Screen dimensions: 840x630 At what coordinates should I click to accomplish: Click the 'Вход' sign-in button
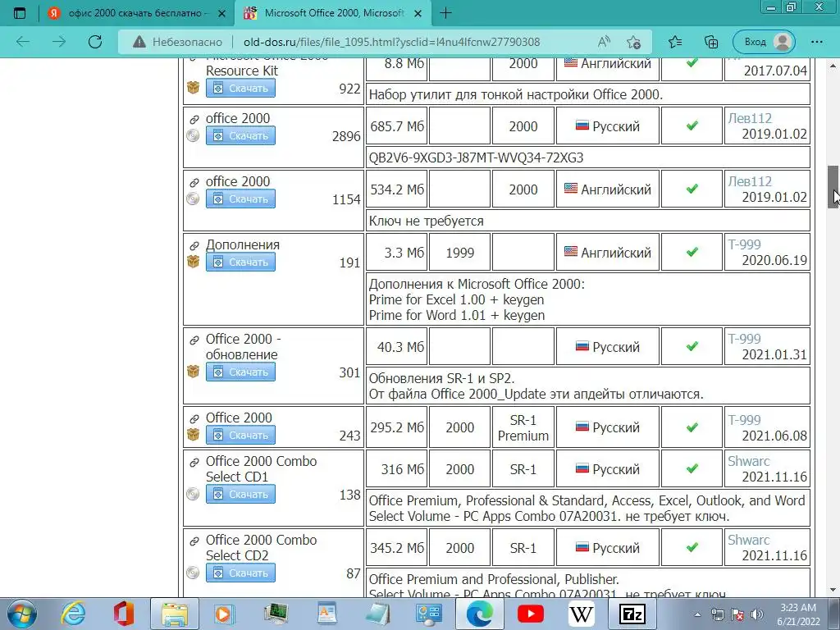click(764, 42)
